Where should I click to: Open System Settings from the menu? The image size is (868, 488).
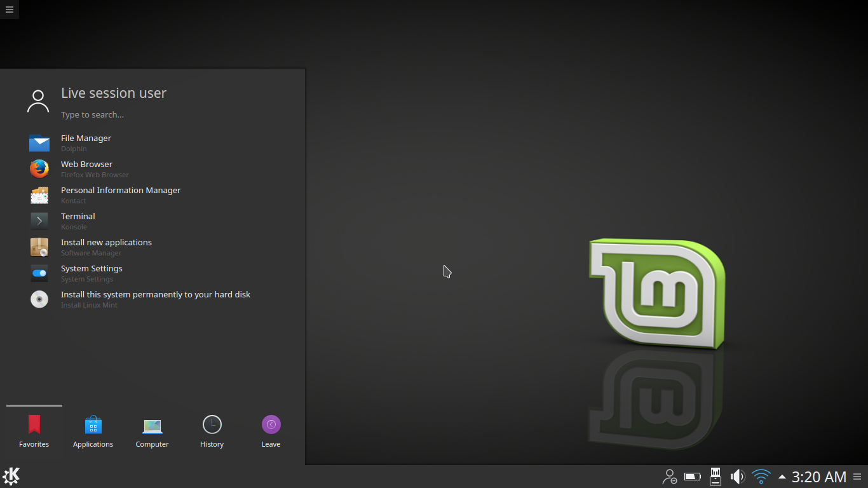coord(153,273)
